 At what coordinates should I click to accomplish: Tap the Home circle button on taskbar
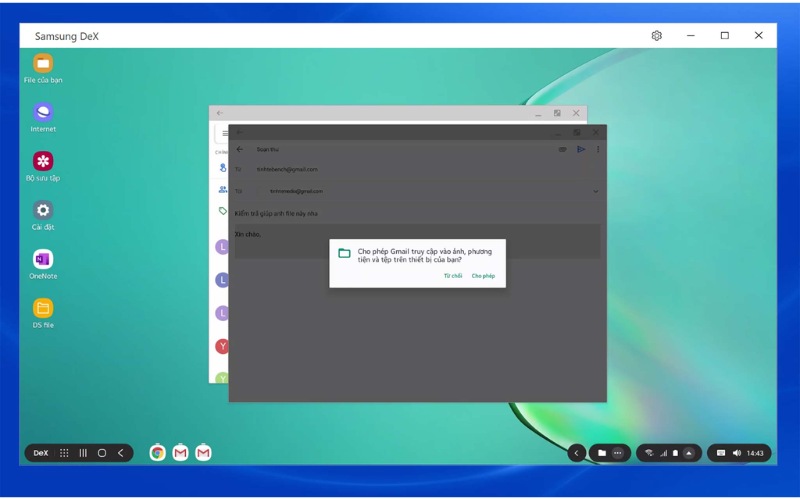[x=102, y=453]
